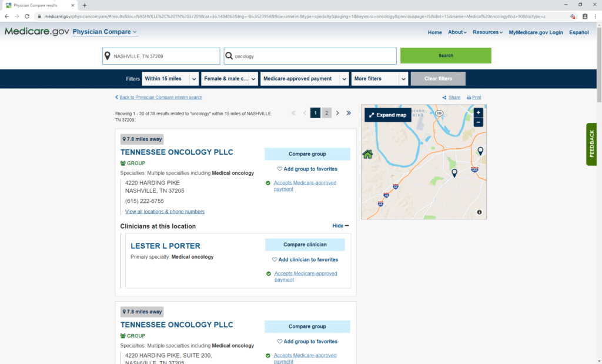602x364 pixels.
Task: Open first TENNESSEE ONCOLOGY PLLC heading
Action: tap(176, 152)
